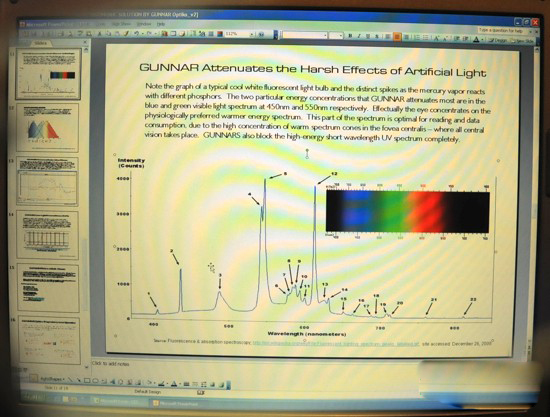This screenshot has width=550, height=417.
Task: Click the Insert Chart icon
Action: click(x=165, y=34)
